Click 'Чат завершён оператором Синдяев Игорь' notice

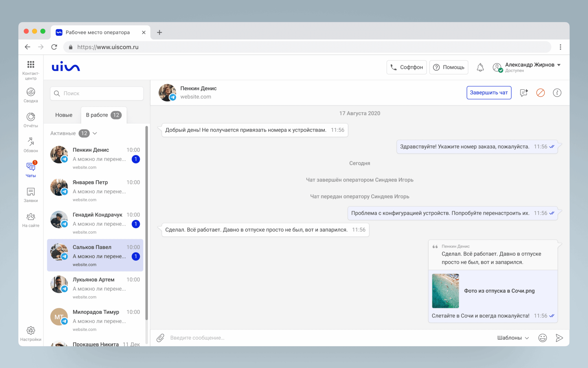360,180
